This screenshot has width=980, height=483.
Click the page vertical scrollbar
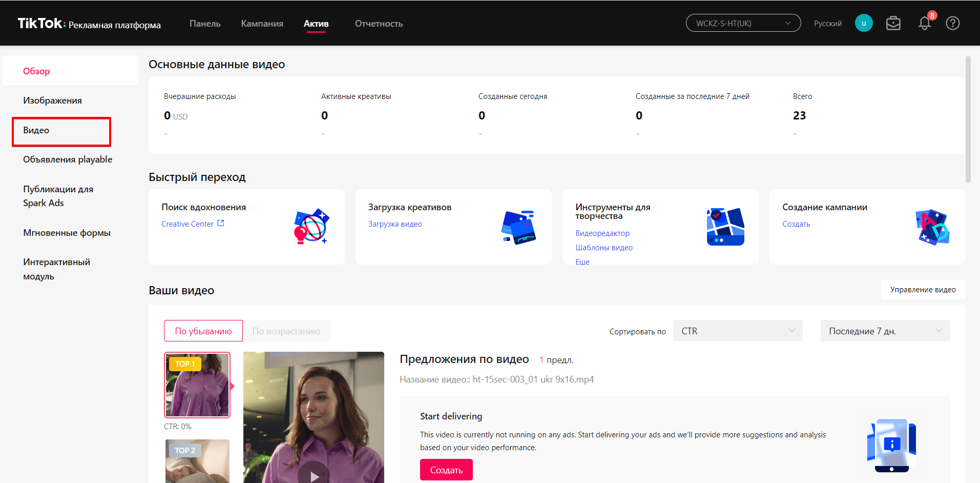point(968,119)
